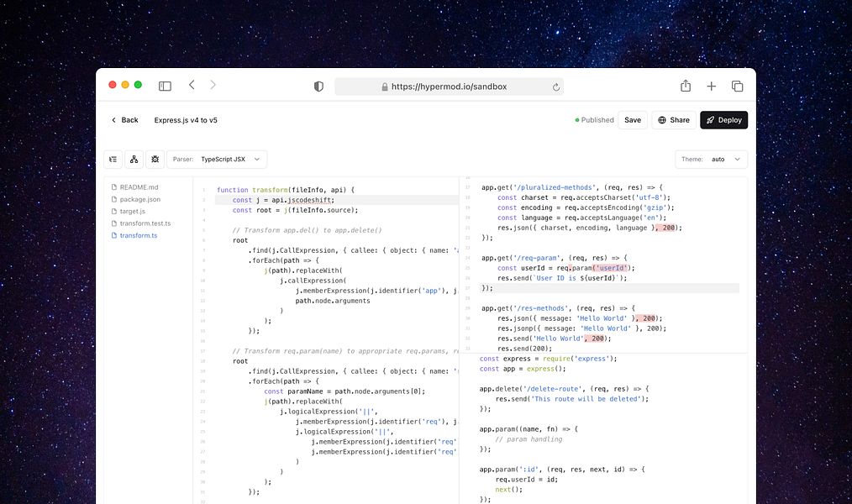Click 'next();' line in output
852x504 pixels.
[x=508, y=490]
